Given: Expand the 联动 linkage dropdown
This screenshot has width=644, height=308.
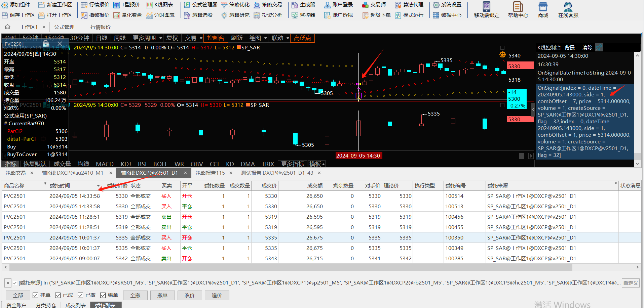Looking at the screenshot, I should 288,38.
